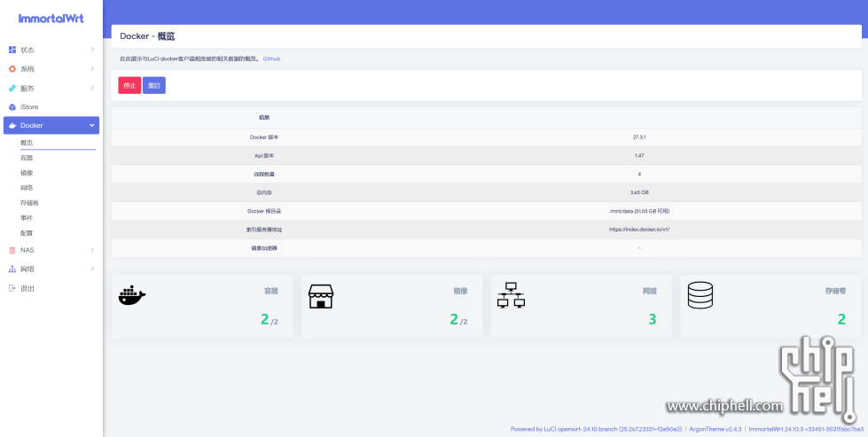This screenshot has width=868, height=437.
Task: Select the 存储卷 submenu item
Action: pos(29,203)
